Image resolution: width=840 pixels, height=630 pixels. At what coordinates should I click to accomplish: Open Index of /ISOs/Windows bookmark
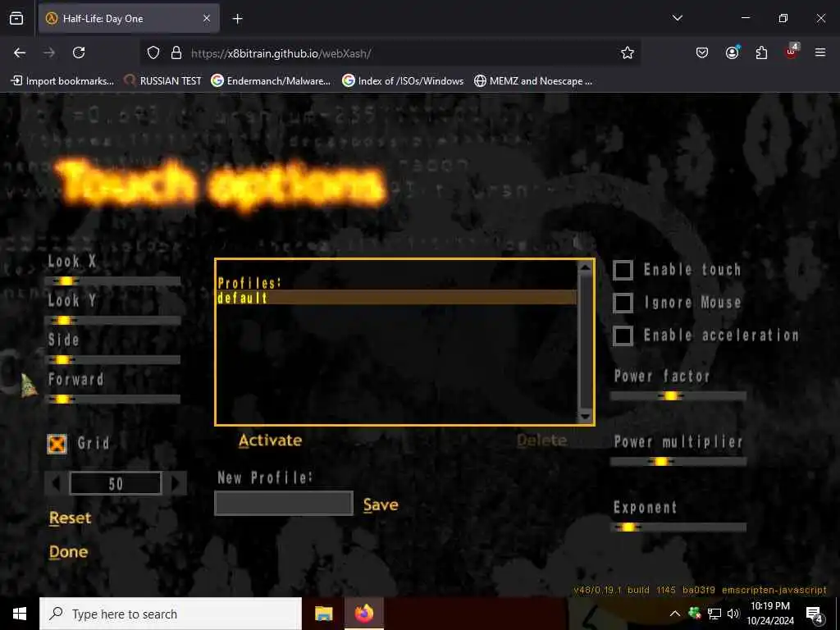point(403,81)
